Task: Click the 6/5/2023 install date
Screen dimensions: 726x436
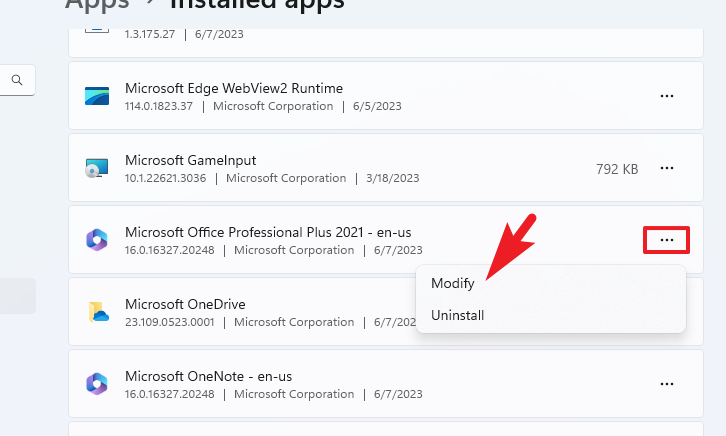Action: [x=377, y=106]
